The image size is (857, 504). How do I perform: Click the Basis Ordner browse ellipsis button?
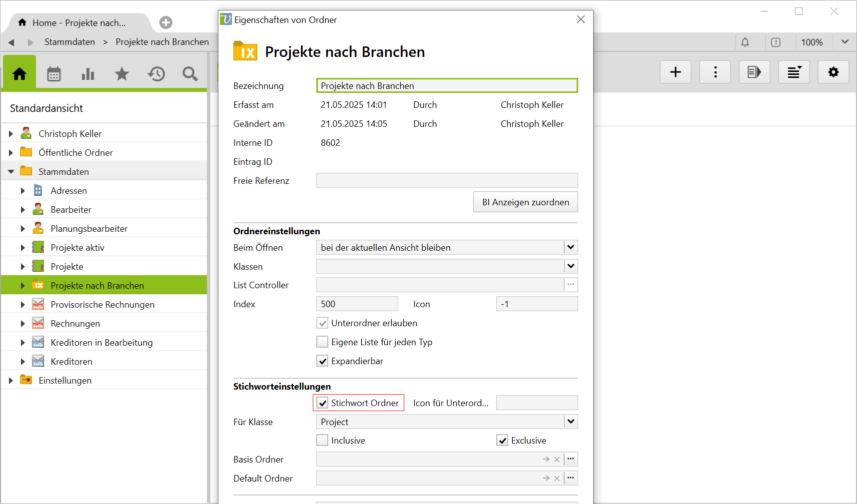pyautogui.click(x=571, y=459)
